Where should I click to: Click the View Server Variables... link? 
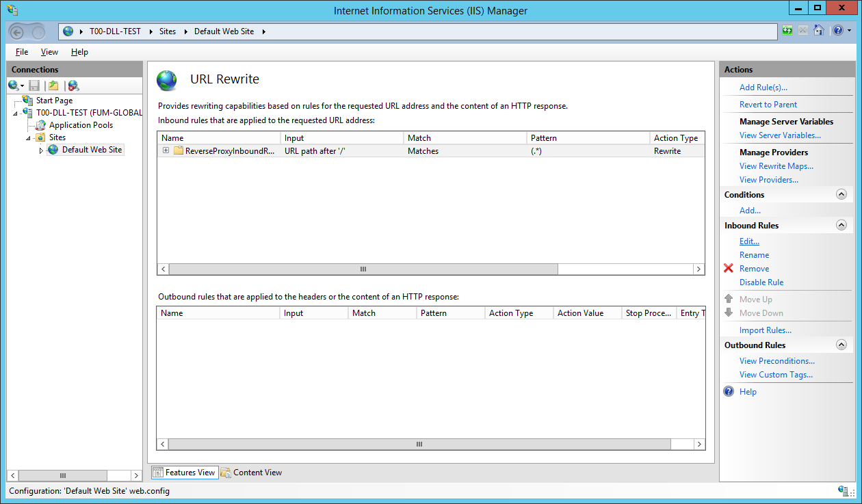(x=780, y=135)
